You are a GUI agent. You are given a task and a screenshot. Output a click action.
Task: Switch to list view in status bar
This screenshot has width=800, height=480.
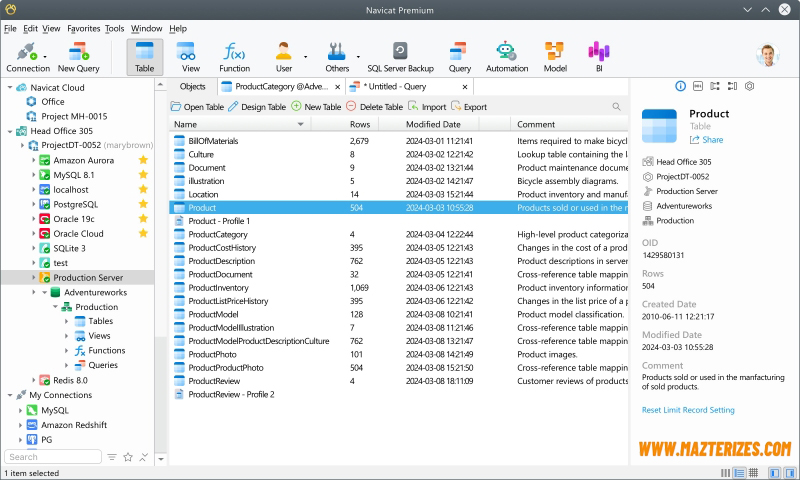point(724,473)
